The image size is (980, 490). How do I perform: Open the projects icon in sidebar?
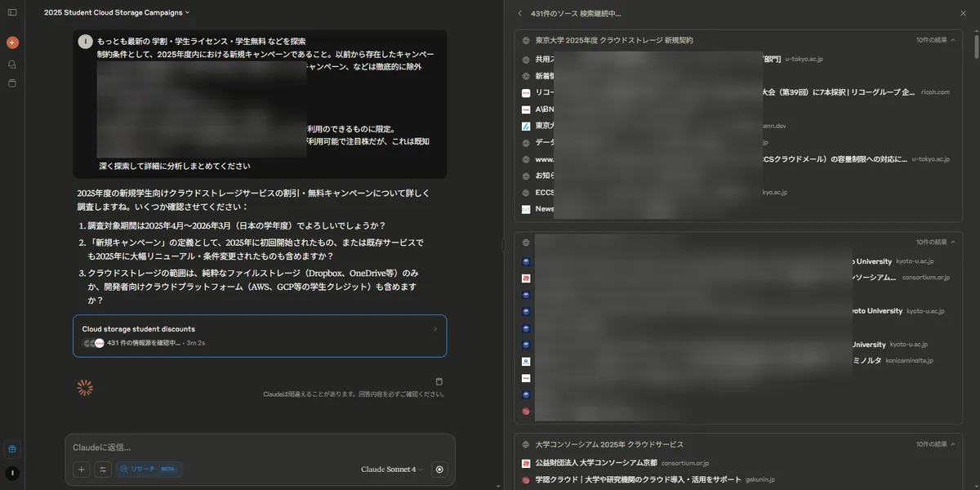click(12, 83)
